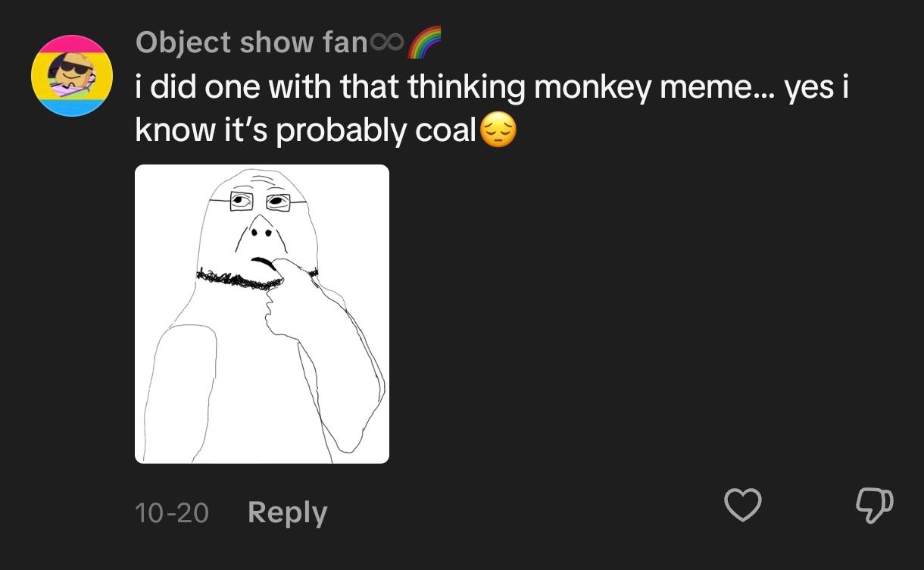Open the "Object show fan" username
The width and height of the screenshot is (924, 570).
[x=251, y=42]
